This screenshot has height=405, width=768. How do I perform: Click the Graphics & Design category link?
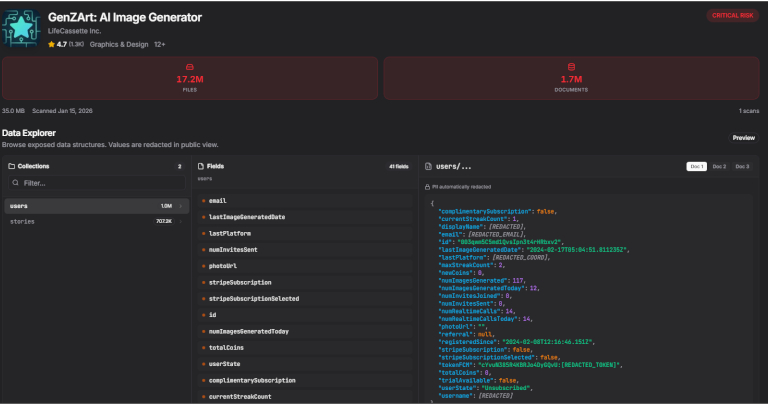pos(119,45)
